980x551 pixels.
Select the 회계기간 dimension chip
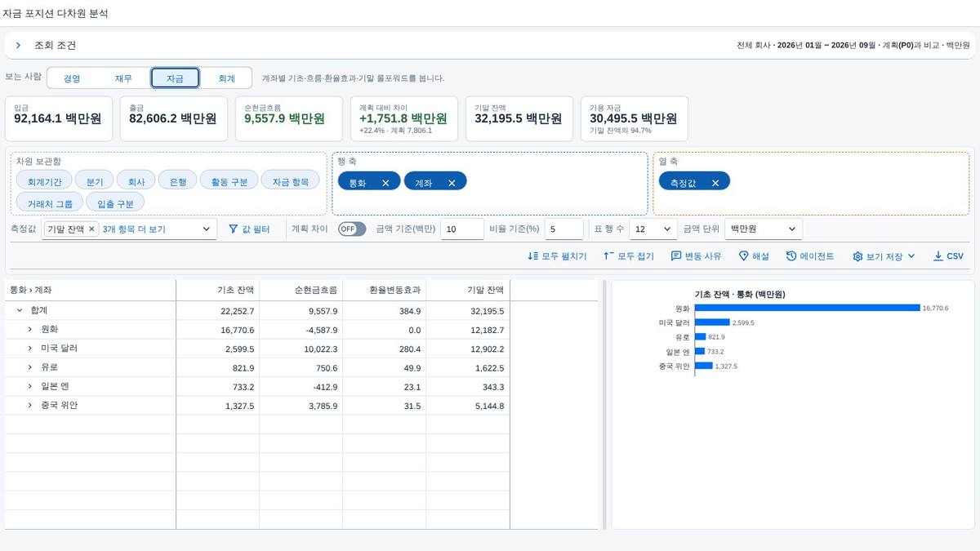point(44,180)
